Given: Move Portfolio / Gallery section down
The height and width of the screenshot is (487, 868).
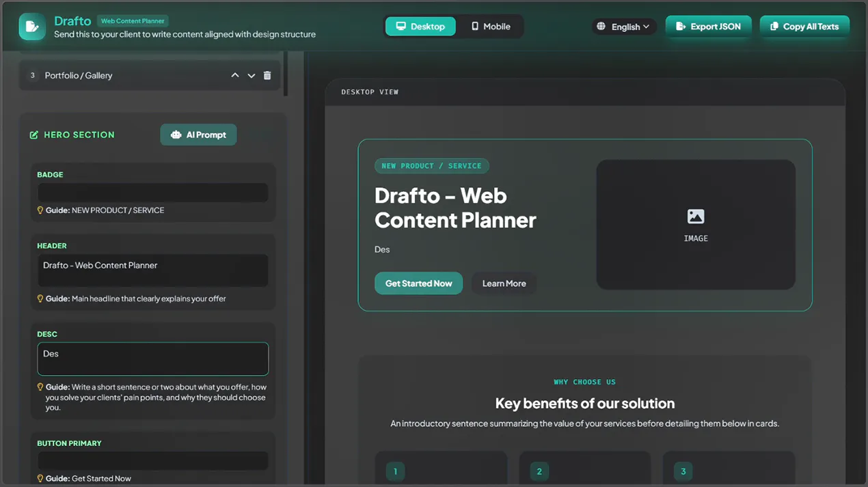Looking at the screenshot, I should click(x=252, y=75).
